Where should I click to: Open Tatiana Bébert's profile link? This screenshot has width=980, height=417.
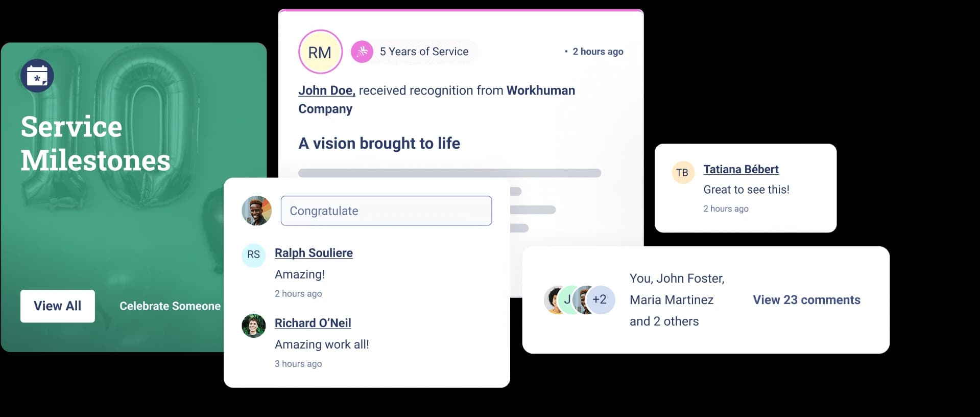click(x=741, y=169)
